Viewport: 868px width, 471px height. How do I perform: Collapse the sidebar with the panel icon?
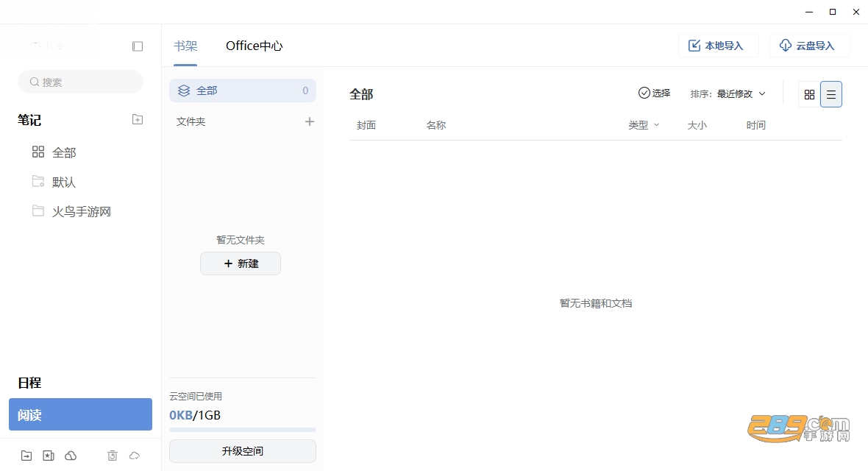click(x=138, y=46)
